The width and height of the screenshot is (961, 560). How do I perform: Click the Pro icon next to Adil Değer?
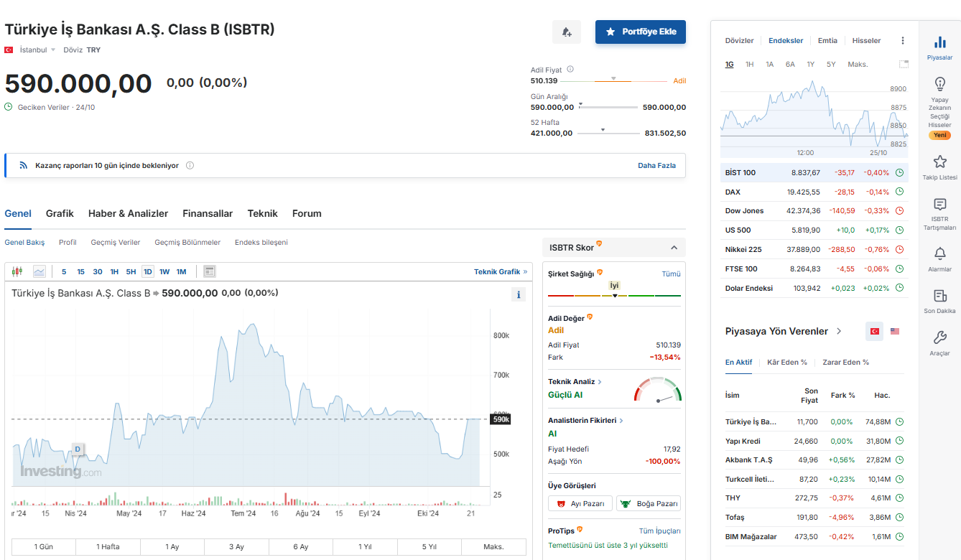coord(590,317)
